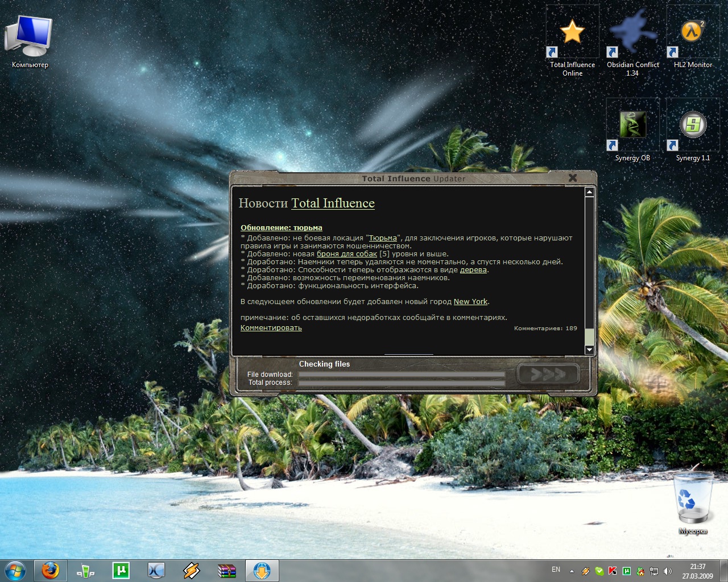
Task: Open Kaspersky from the system tray
Action: click(613, 571)
